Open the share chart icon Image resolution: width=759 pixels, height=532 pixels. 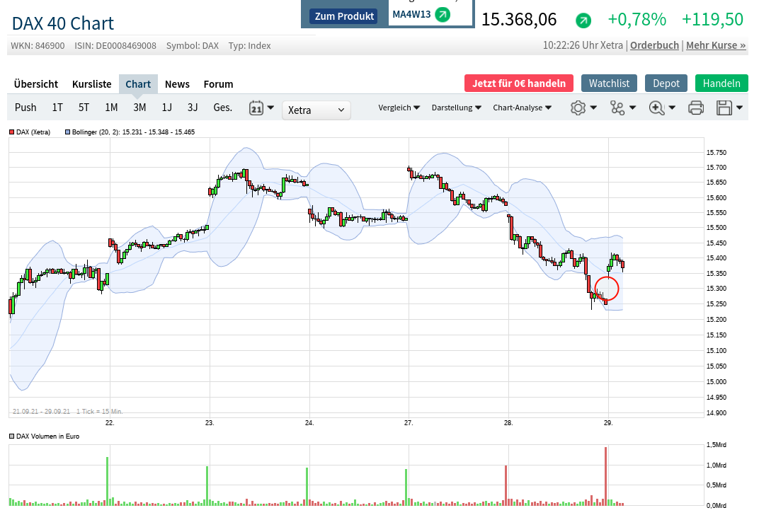(617, 108)
